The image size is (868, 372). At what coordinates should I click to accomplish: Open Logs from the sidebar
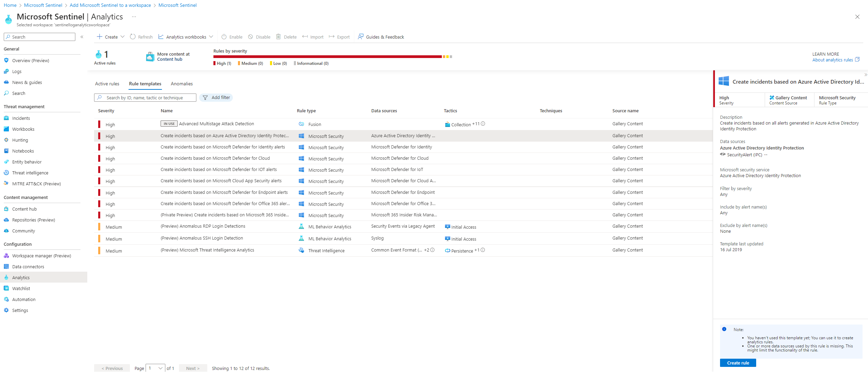(x=17, y=71)
